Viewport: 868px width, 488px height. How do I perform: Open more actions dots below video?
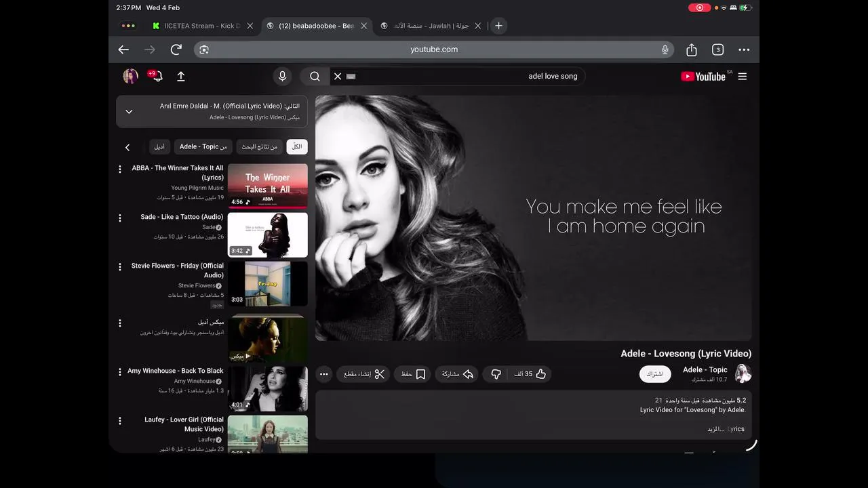(323, 374)
